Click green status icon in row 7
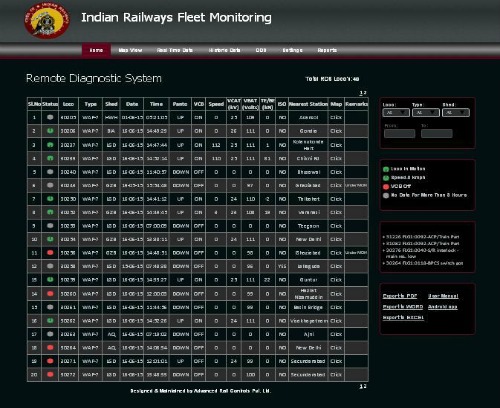 coord(50,199)
